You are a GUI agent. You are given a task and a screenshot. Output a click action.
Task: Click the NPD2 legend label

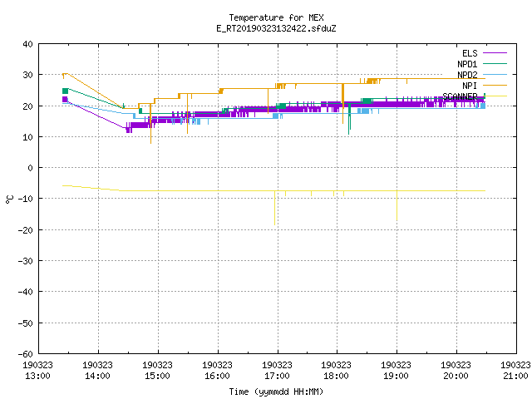467,75
